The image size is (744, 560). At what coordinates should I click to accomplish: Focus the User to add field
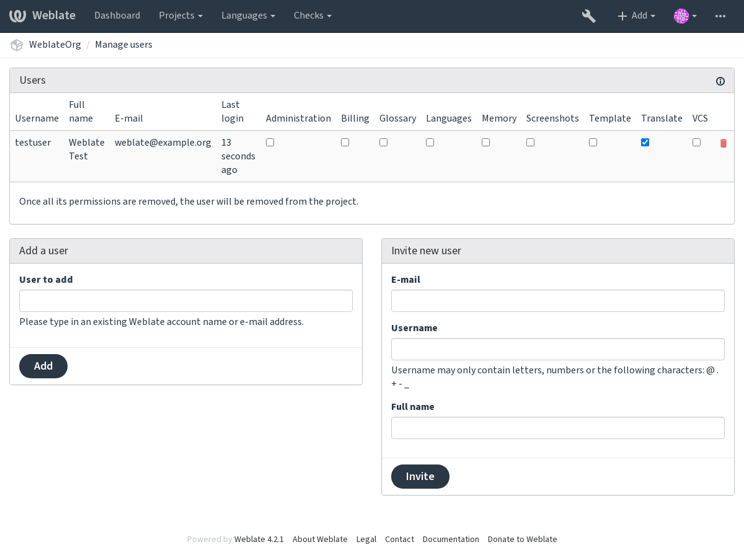coord(186,301)
